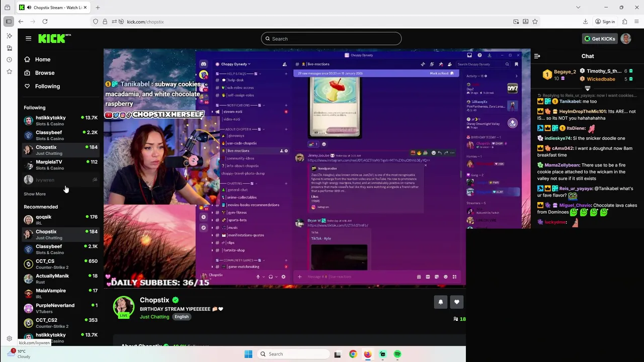Open CCT_CS recommended channel

60,264
